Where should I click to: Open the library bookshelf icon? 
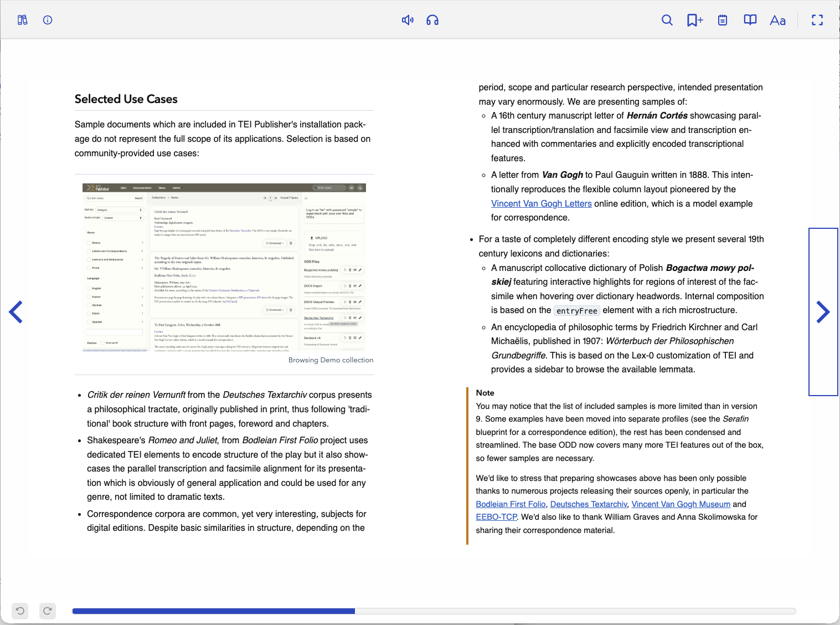coord(23,20)
